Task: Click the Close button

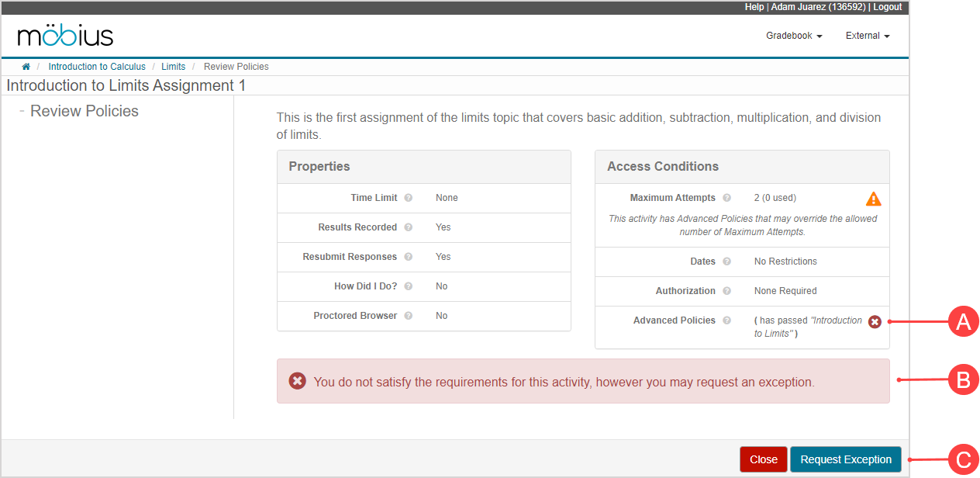Action: click(763, 459)
